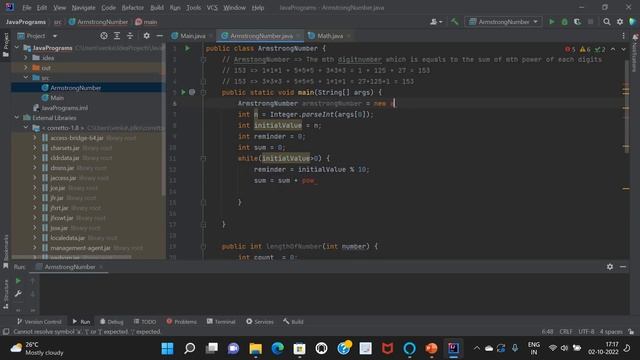Open the TODO tool window
640x360 pixels.
tap(144, 322)
